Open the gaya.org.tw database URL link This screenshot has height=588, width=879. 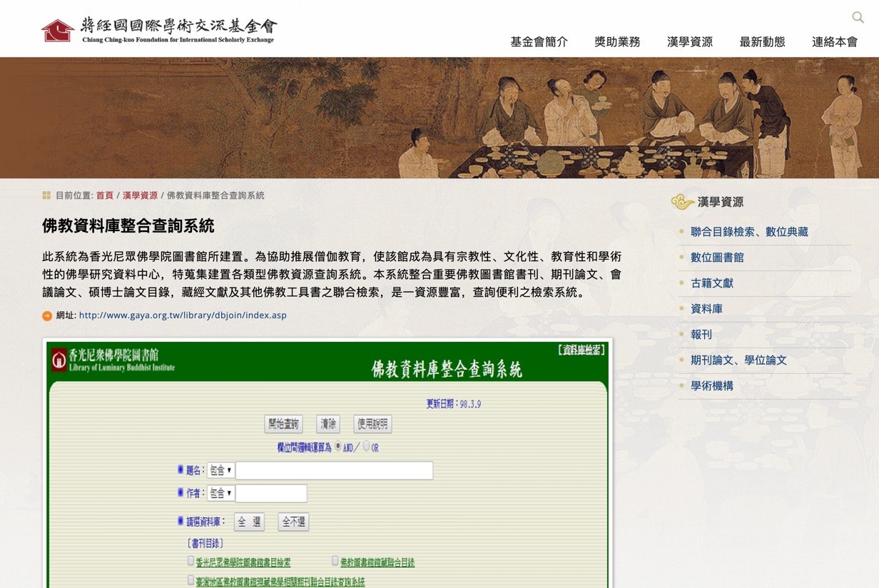point(183,315)
